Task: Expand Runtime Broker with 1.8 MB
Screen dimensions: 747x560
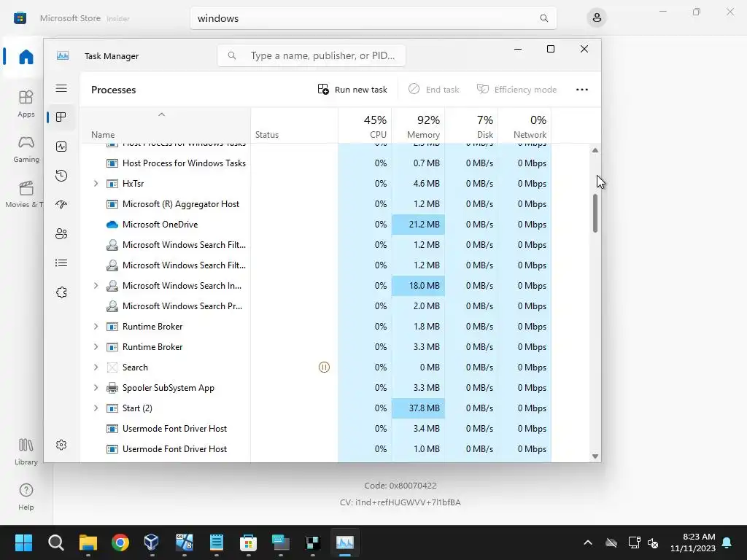Action: point(96,327)
